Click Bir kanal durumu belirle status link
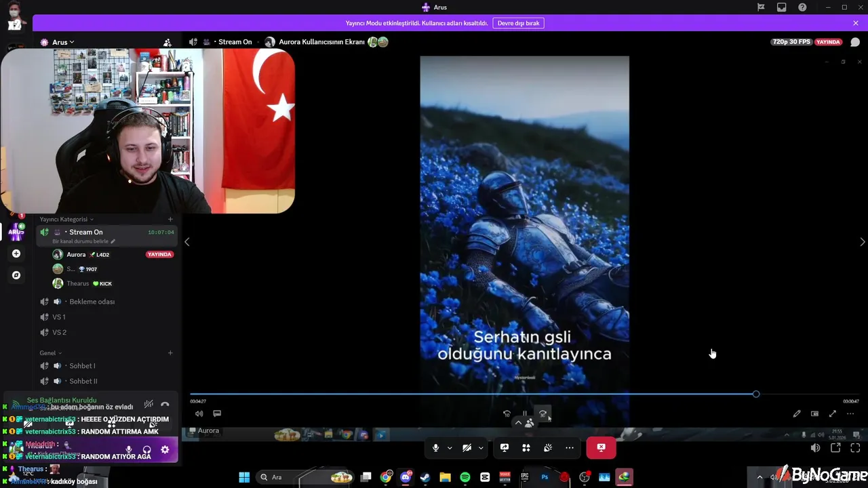 coord(83,241)
